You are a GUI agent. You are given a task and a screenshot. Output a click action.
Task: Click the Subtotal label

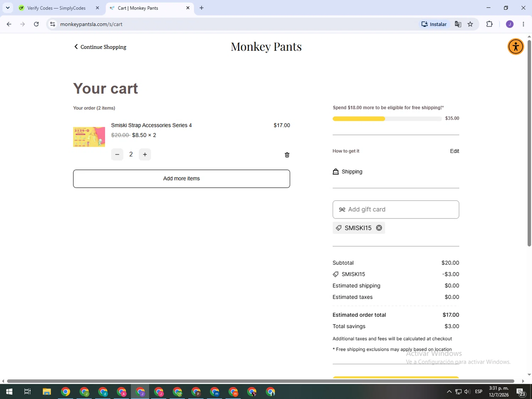(343, 263)
